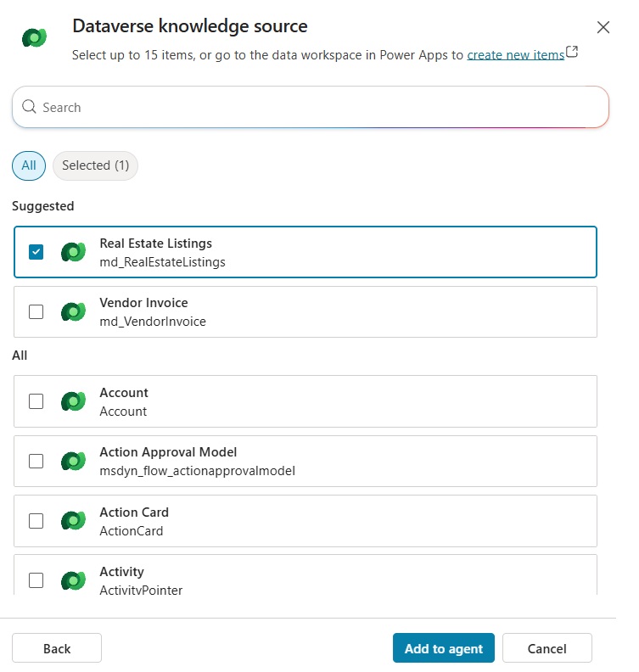
Task: Click the Real Estate Listings title
Action: pos(155,244)
